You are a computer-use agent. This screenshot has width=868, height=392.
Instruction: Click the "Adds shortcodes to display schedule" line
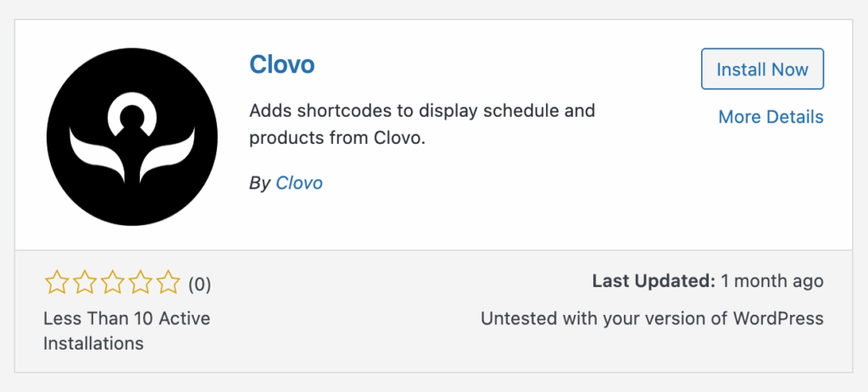[x=422, y=111]
